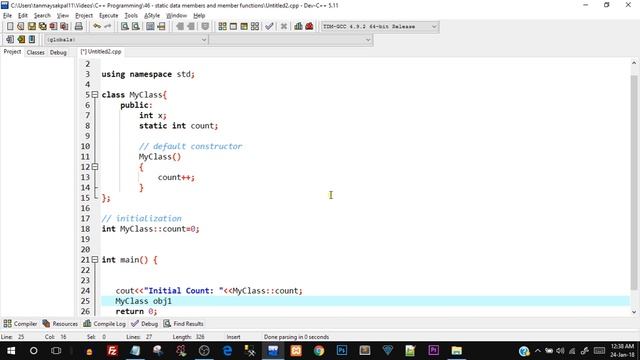Click the Goto line toolbar icon
Screen dimensions: 640x360
point(161,27)
